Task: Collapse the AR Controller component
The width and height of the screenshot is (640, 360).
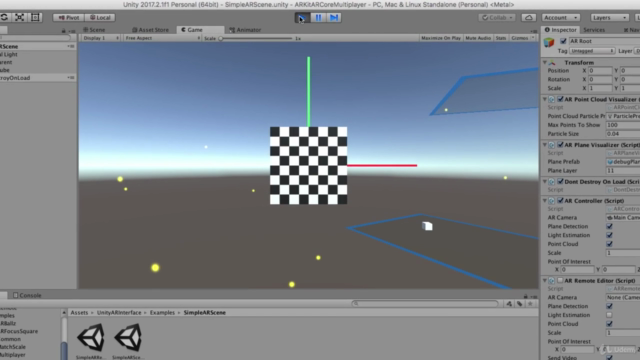Action: 545,201
